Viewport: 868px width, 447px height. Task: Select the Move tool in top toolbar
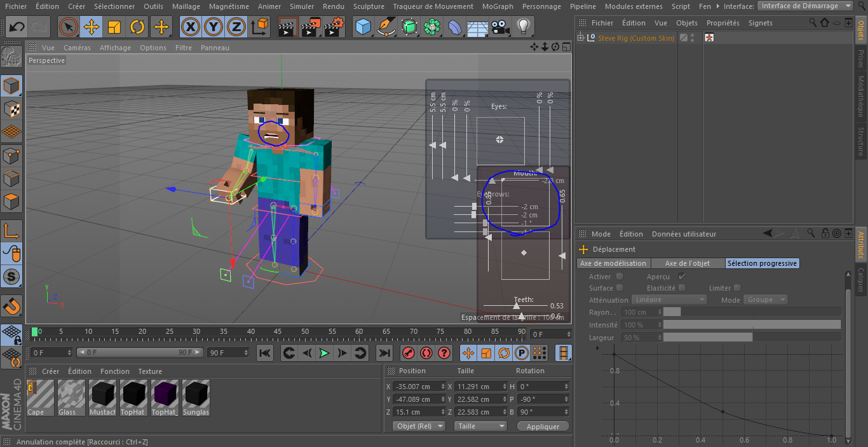(x=92, y=27)
